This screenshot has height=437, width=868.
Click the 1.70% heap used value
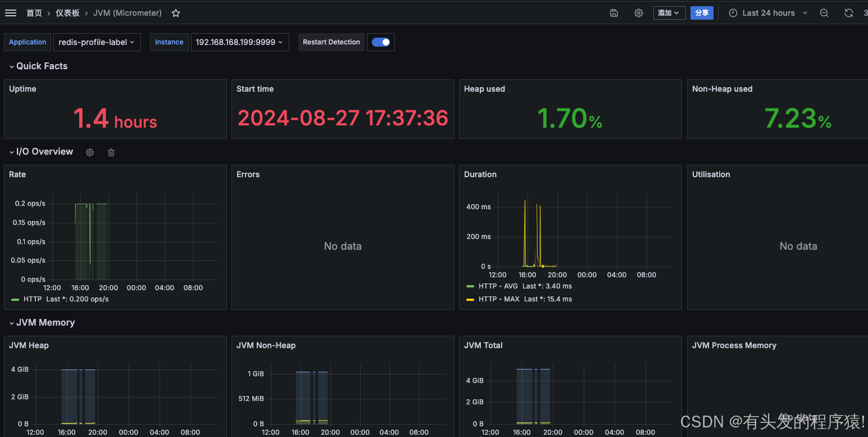pyautogui.click(x=570, y=119)
